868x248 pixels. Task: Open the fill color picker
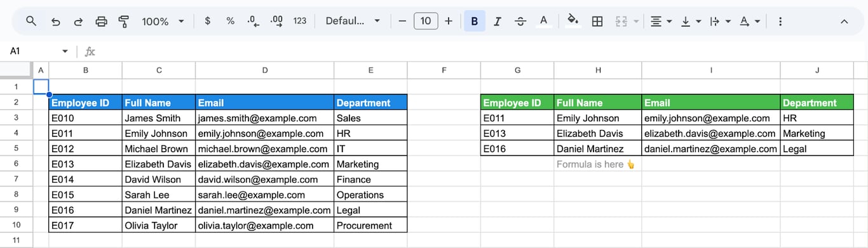coord(573,21)
